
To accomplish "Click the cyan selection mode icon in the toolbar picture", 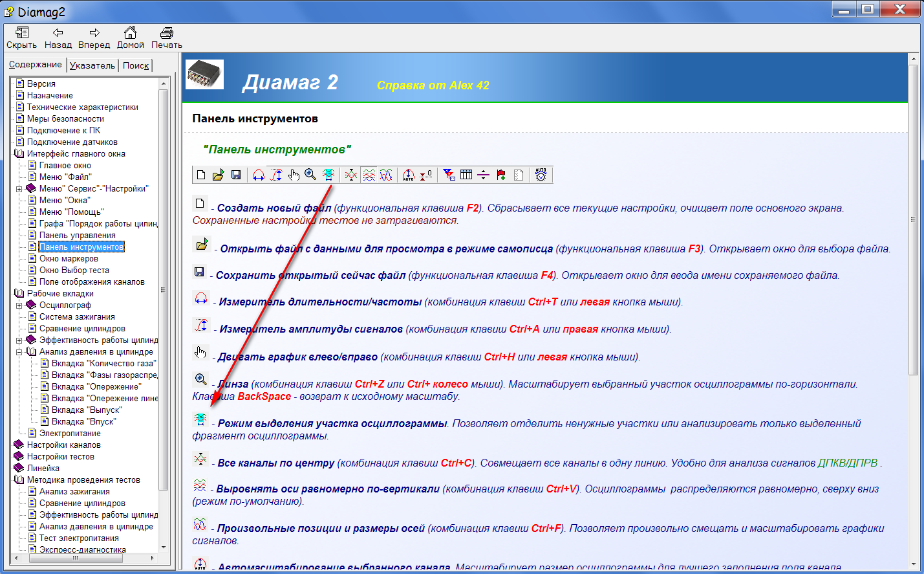I will pos(328,175).
